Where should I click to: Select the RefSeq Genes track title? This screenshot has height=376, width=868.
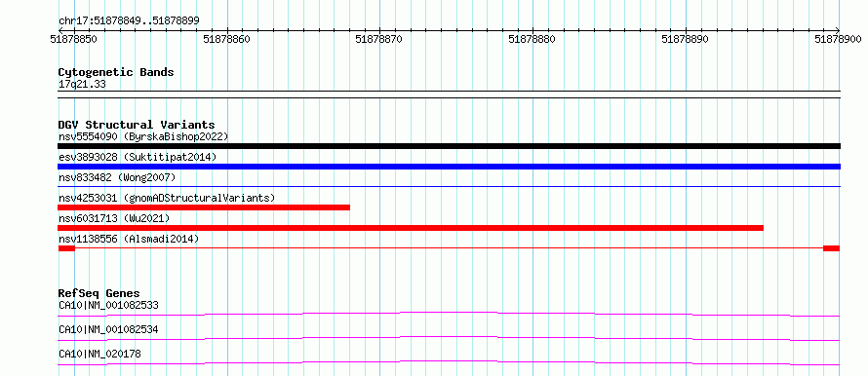click(x=99, y=293)
